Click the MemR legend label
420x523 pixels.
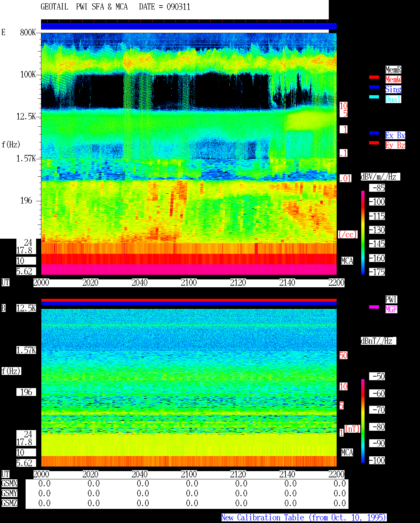click(x=393, y=70)
